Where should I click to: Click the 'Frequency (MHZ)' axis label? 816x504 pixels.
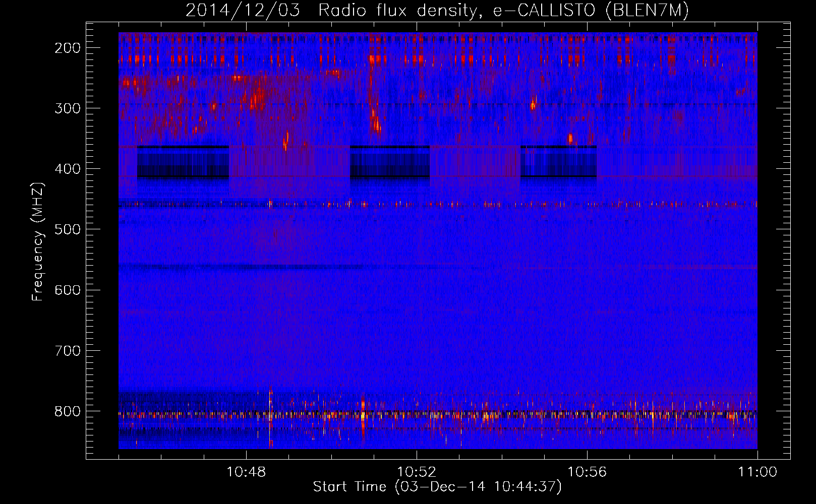click(x=38, y=242)
